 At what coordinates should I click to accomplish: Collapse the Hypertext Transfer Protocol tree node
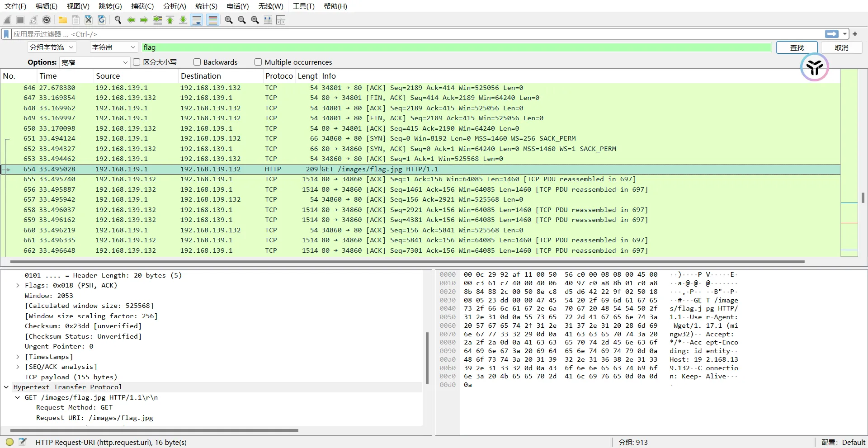pyautogui.click(x=6, y=387)
